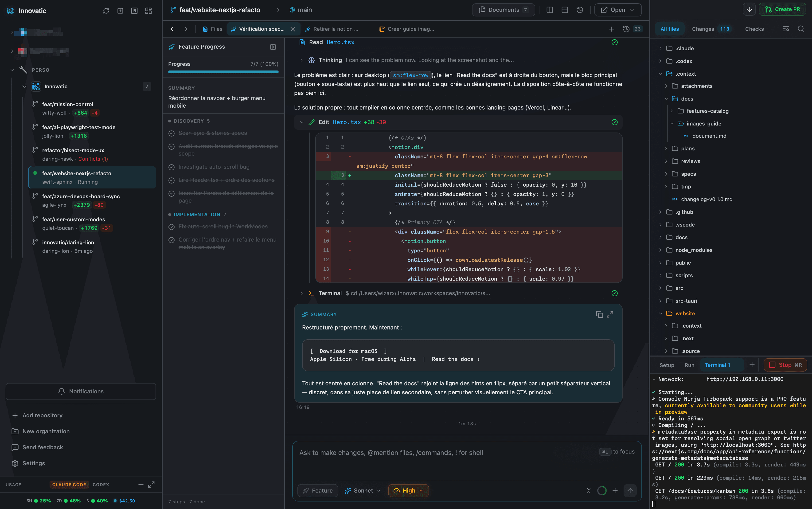The height and width of the screenshot is (509, 812).
Task: Switch to the Checks tab
Action: tap(754, 29)
